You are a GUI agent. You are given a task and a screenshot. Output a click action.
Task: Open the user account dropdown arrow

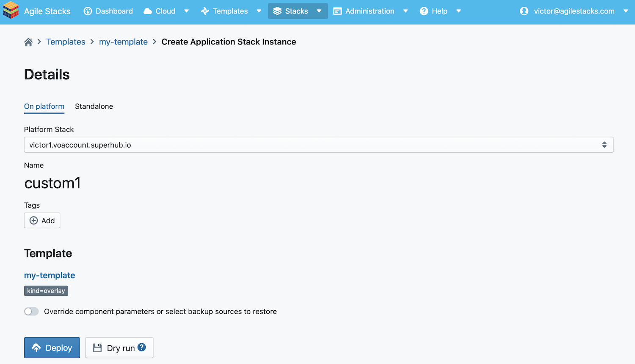(x=626, y=11)
